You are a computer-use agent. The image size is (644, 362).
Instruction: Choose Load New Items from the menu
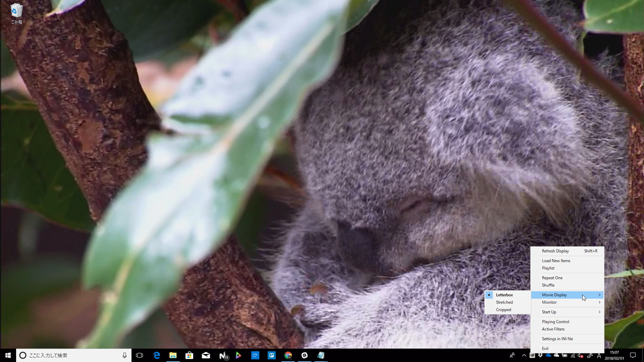click(568, 260)
